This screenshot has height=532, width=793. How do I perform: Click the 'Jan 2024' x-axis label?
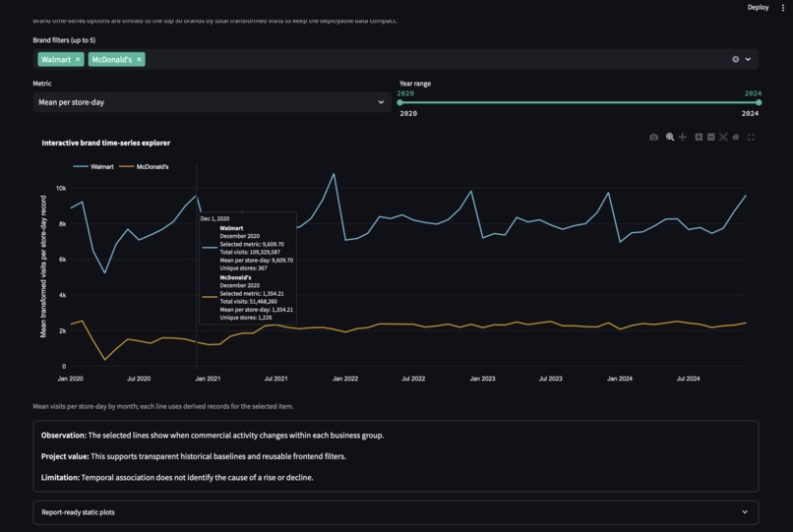click(620, 379)
